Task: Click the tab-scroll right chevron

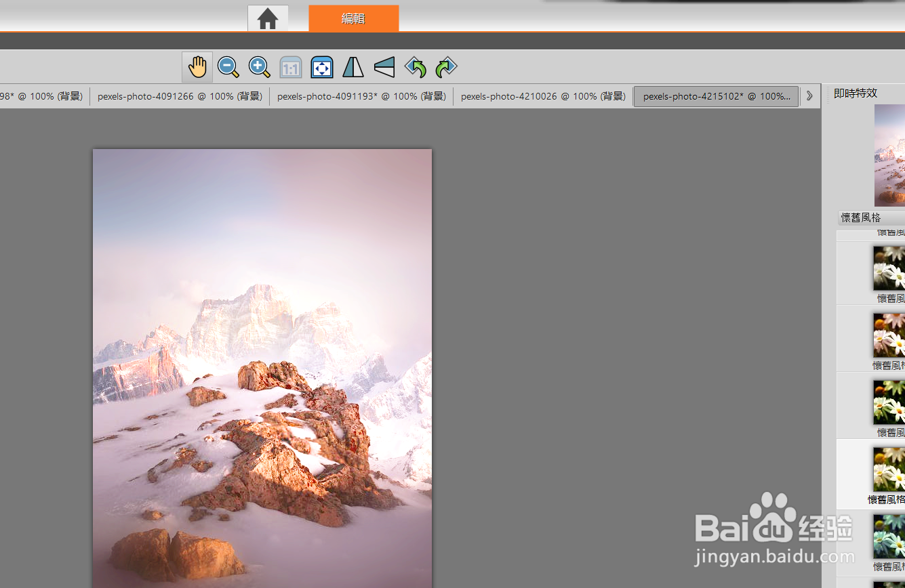Action: 809,96
